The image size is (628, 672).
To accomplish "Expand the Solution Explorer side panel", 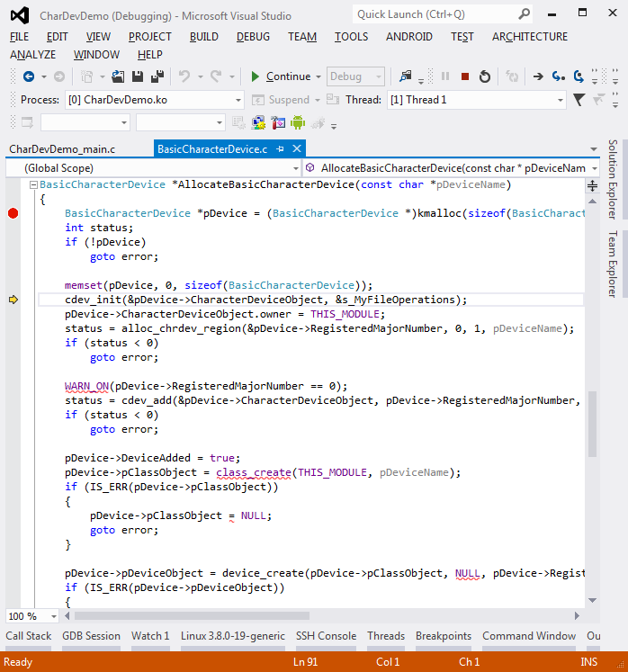I will 613,179.
